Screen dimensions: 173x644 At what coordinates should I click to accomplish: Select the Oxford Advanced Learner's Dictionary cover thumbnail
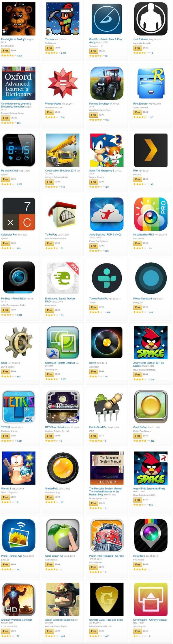pos(19,83)
